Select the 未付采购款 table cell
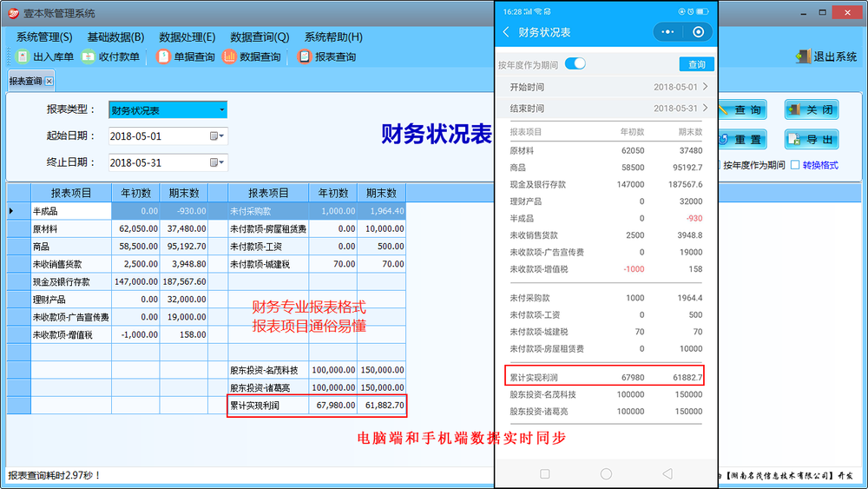868x489 pixels. point(268,211)
